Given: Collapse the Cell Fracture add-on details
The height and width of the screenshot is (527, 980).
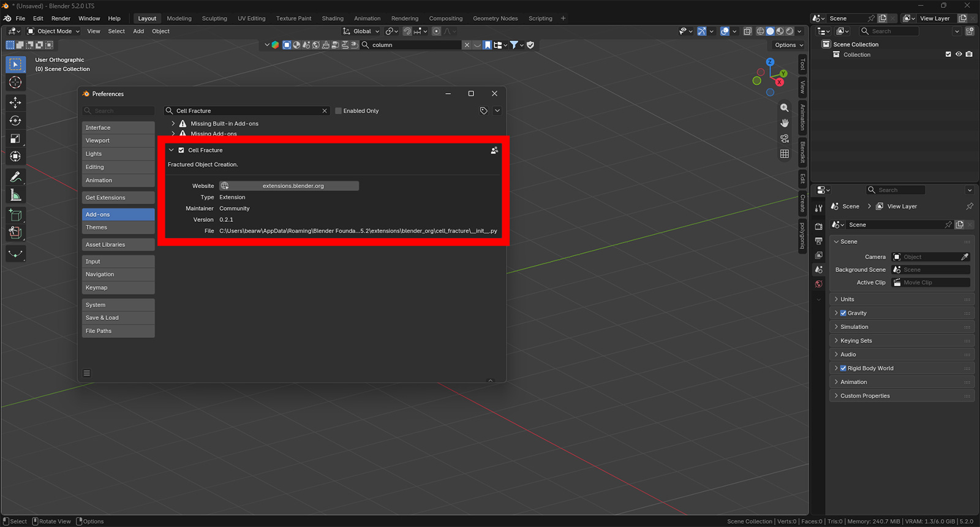Looking at the screenshot, I should (x=171, y=150).
